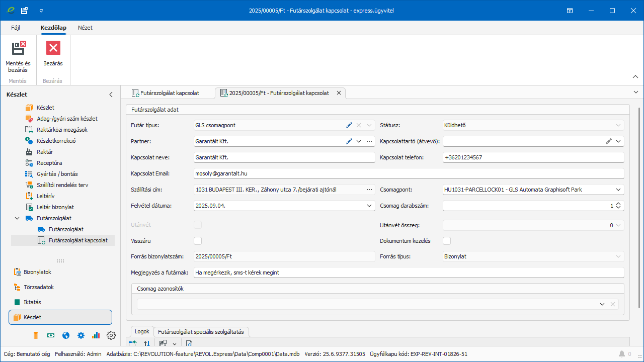Open address picker dots in Szállítási cím

click(369, 190)
